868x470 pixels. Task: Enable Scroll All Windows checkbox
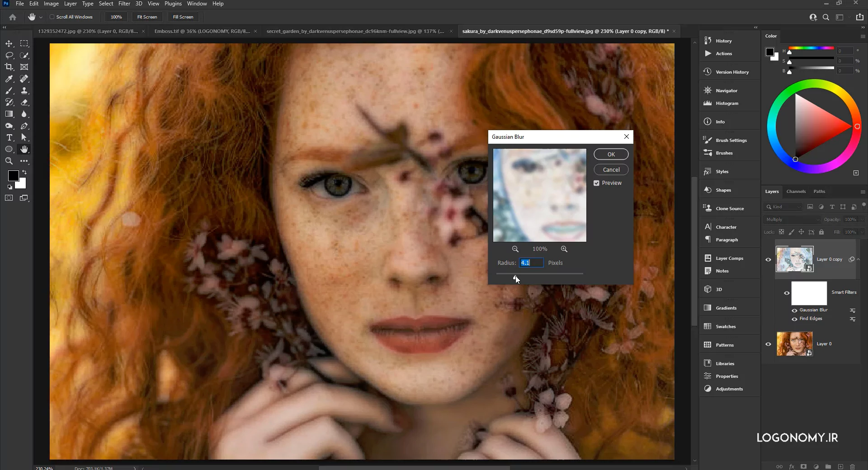[x=52, y=17]
